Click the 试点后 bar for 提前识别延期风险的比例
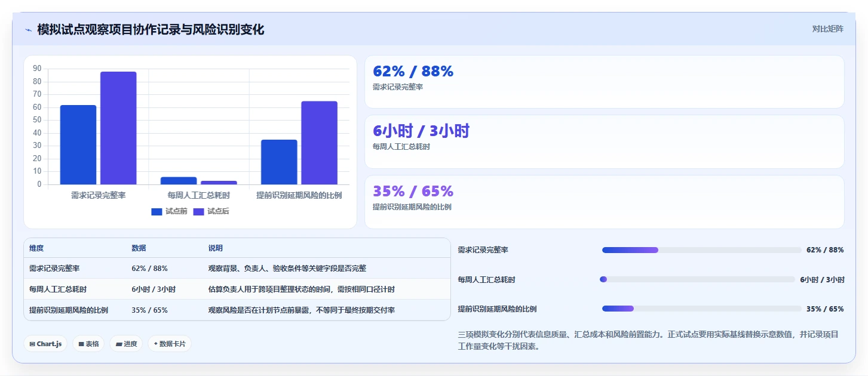 coord(319,143)
